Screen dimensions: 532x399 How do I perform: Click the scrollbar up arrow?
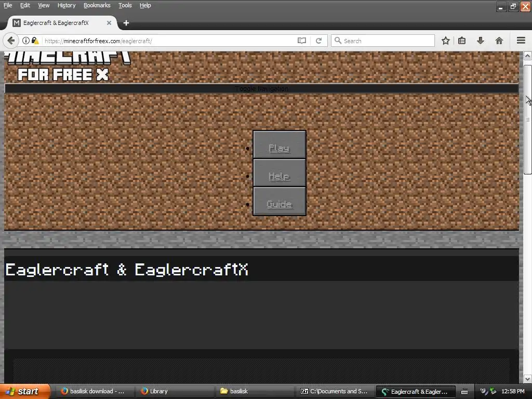527,56
